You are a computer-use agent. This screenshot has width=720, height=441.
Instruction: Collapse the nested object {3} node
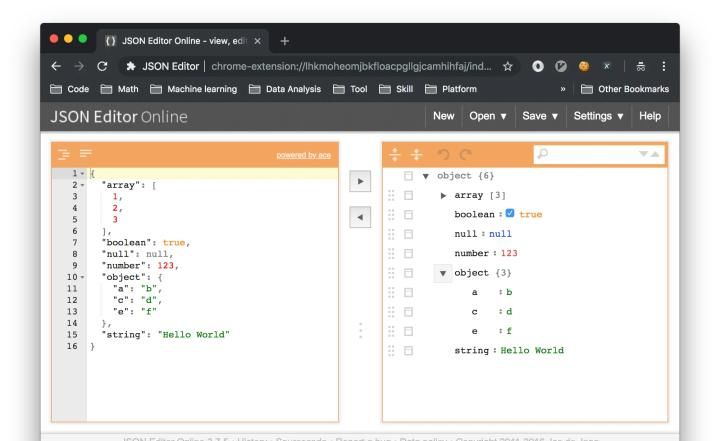click(442, 273)
